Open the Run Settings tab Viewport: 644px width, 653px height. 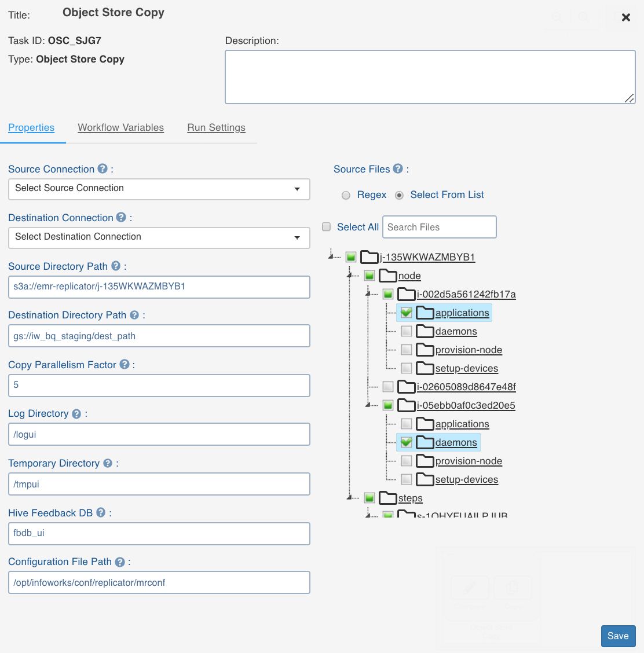(x=216, y=127)
